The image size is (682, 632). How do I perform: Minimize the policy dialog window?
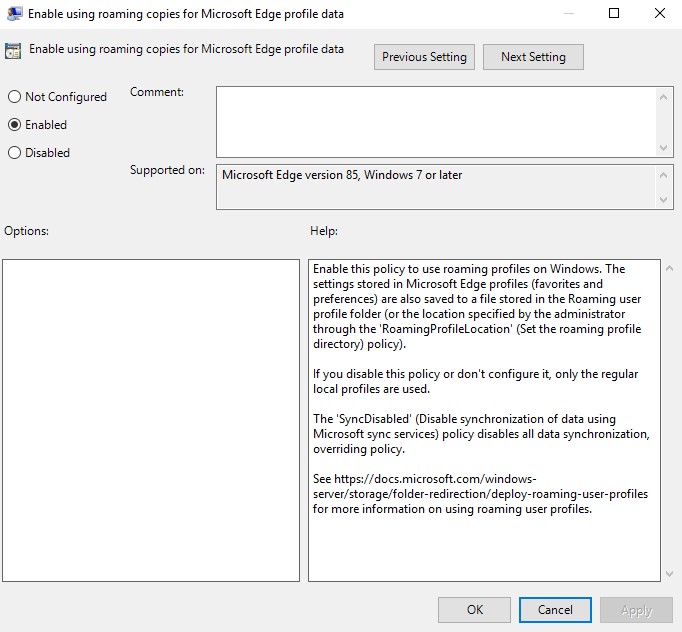pyautogui.click(x=568, y=13)
